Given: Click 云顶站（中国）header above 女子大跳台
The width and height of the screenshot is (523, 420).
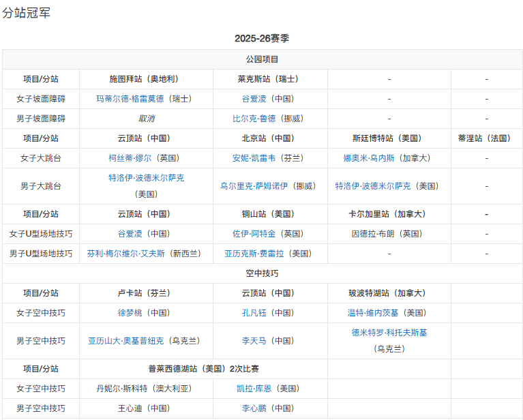Looking at the screenshot, I should pos(146,138).
